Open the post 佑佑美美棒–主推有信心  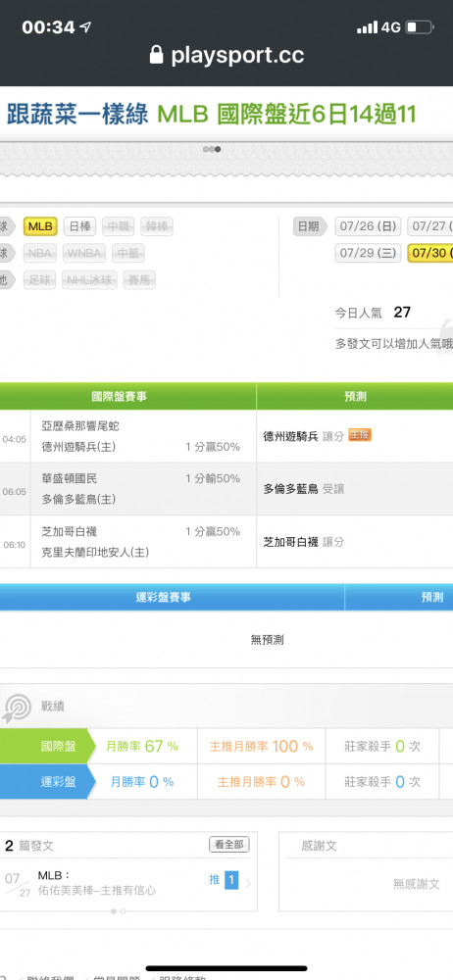point(97,890)
